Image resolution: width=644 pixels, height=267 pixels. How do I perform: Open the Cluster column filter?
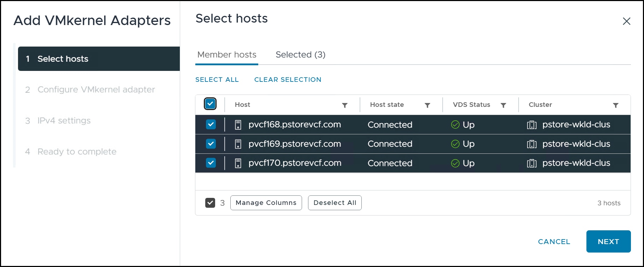click(x=616, y=105)
